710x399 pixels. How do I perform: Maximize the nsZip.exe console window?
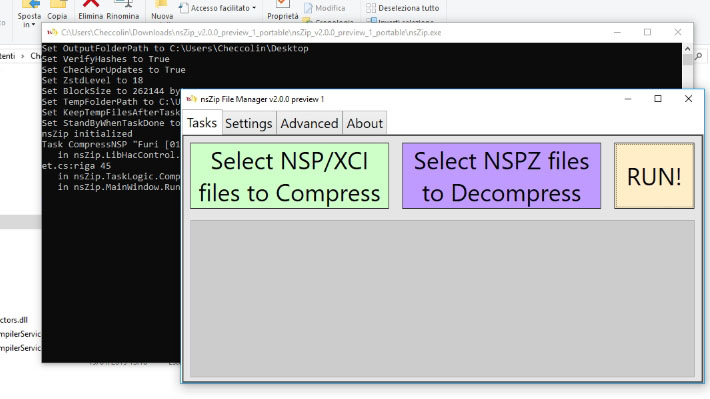coord(648,32)
